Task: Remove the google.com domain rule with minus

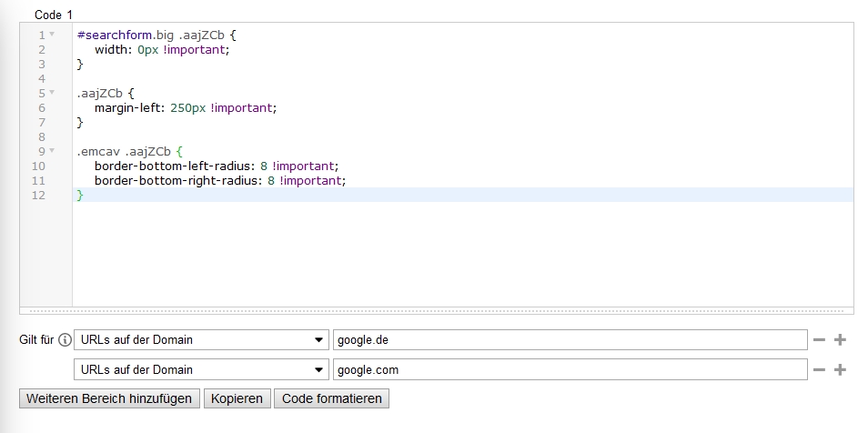Action: click(819, 370)
